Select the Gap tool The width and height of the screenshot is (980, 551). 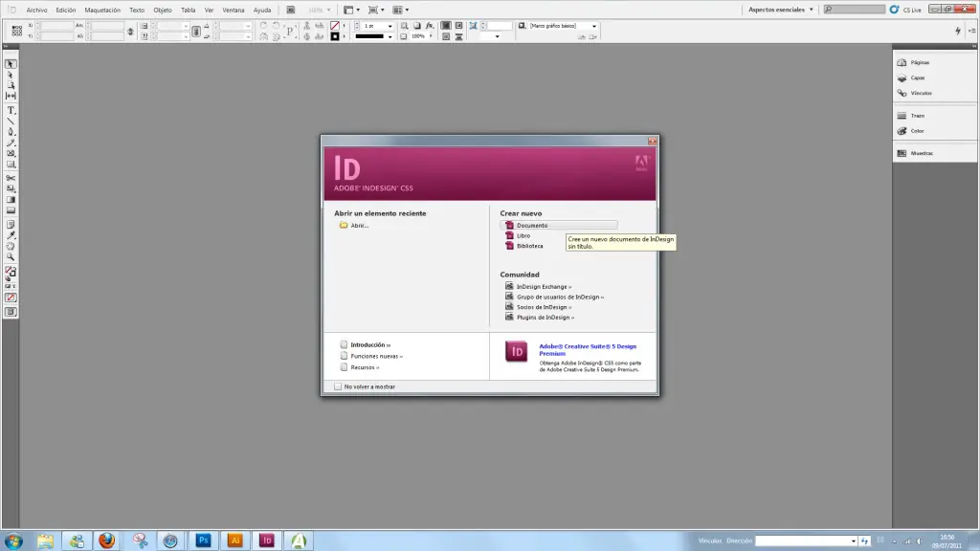click(x=11, y=96)
